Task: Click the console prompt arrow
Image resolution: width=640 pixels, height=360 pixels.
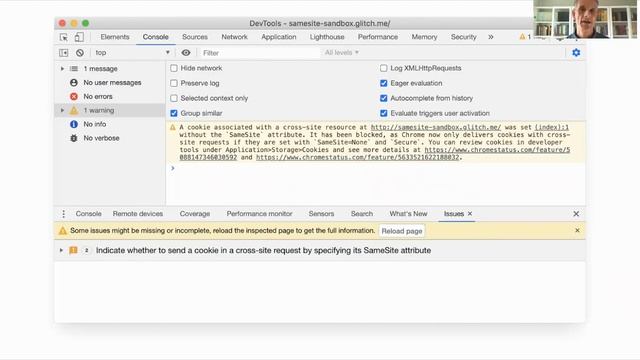Action: [x=173, y=168]
